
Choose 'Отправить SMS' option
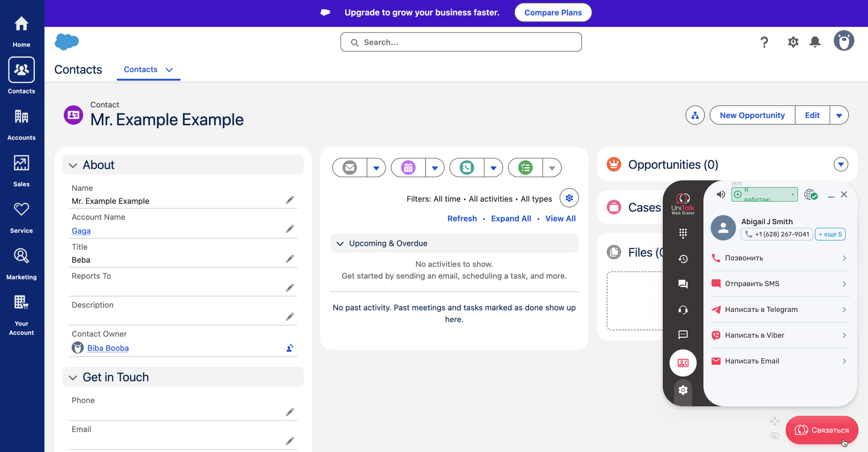click(x=780, y=284)
